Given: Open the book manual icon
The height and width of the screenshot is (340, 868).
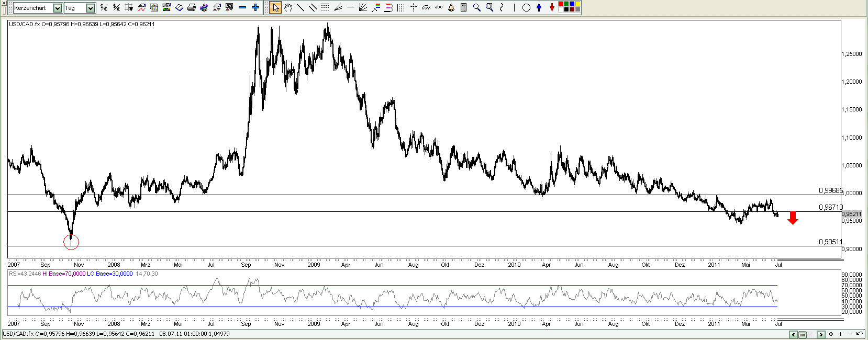Looking at the screenshot, I should (179, 7).
